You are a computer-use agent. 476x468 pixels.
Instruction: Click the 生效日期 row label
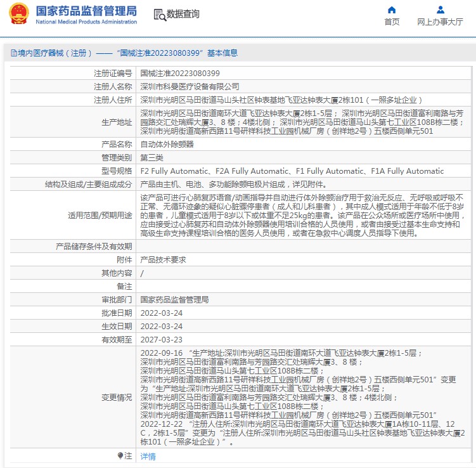click(x=117, y=327)
